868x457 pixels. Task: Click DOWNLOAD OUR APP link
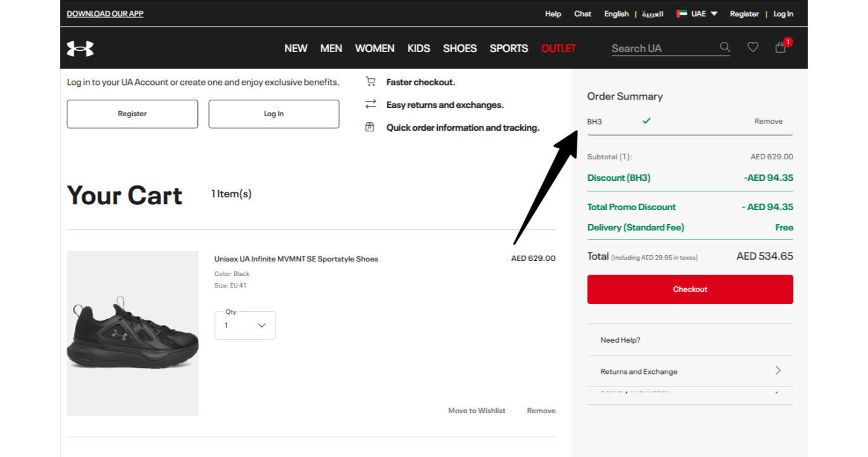tap(105, 13)
